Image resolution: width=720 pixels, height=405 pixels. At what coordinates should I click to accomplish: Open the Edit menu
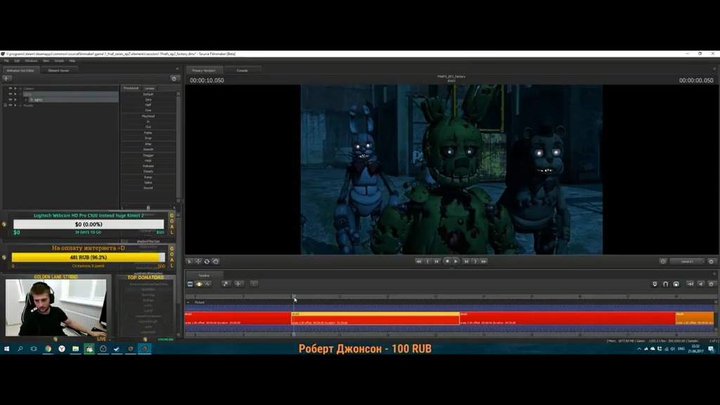pos(17,61)
